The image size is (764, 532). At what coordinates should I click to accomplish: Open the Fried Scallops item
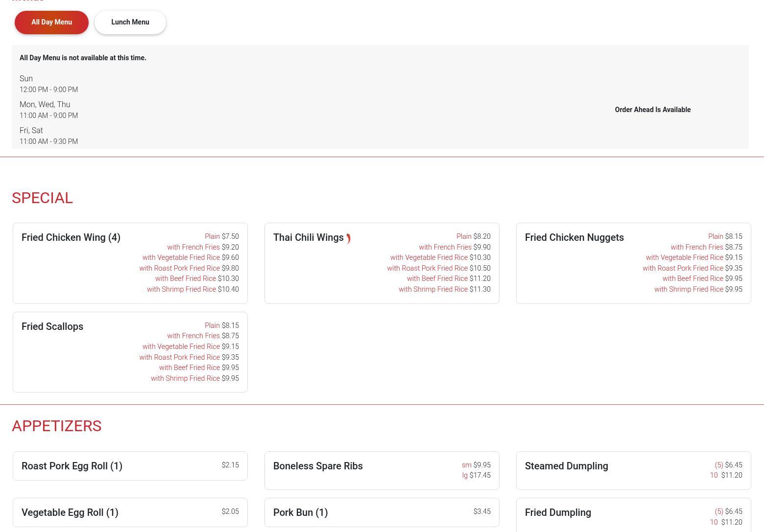click(52, 326)
